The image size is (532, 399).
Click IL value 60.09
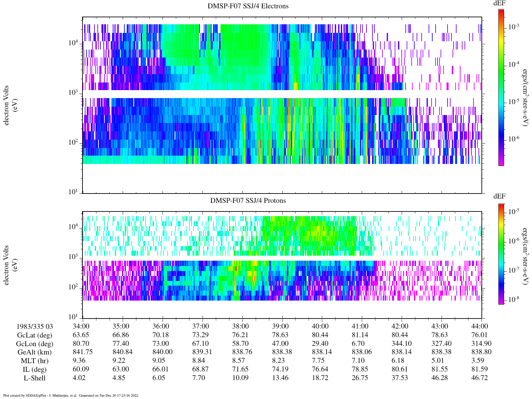point(81,369)
